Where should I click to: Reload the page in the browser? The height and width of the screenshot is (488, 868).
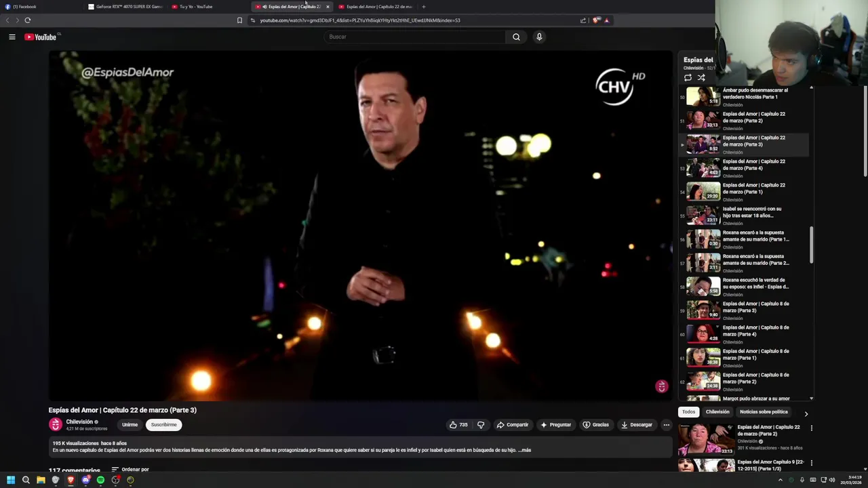28,20
